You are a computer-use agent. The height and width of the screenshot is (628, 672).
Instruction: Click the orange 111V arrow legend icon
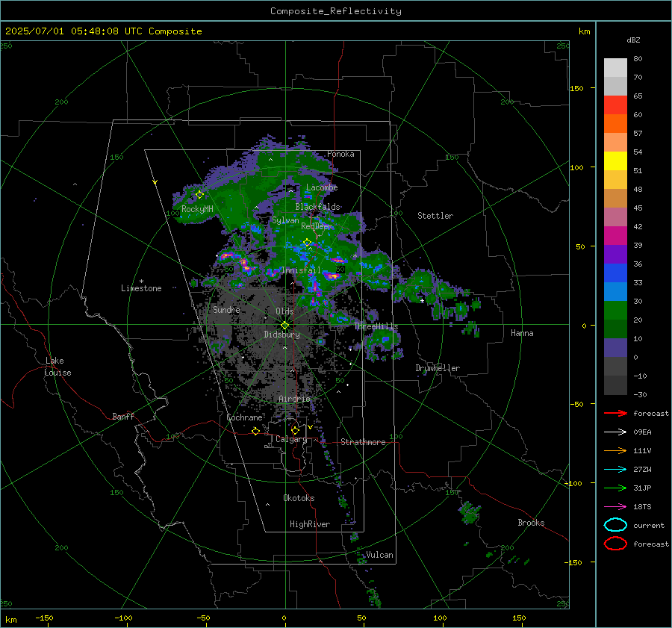point(615,450)
